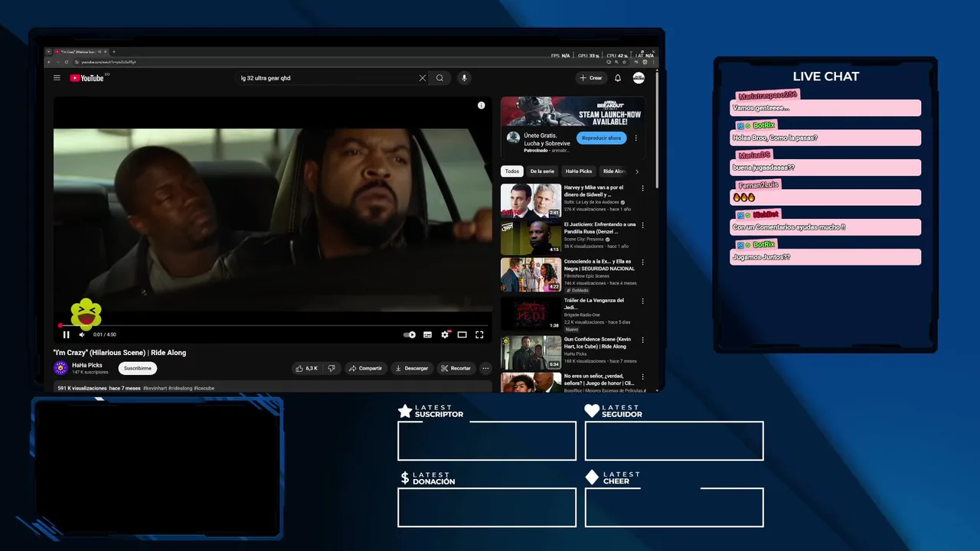Open options for the sponsored ad
Image resolution: width=980 pixels, height=551 pixels.
pyautogui.click(x=635, y=139)
